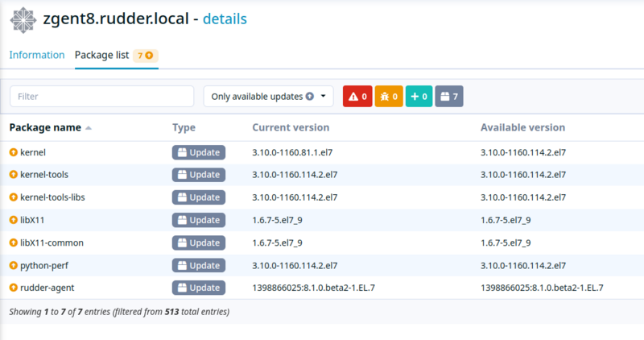This screenshot has width=644, height=340.
Task: Click the Update badge in kernel row
Action: point(199,152)
